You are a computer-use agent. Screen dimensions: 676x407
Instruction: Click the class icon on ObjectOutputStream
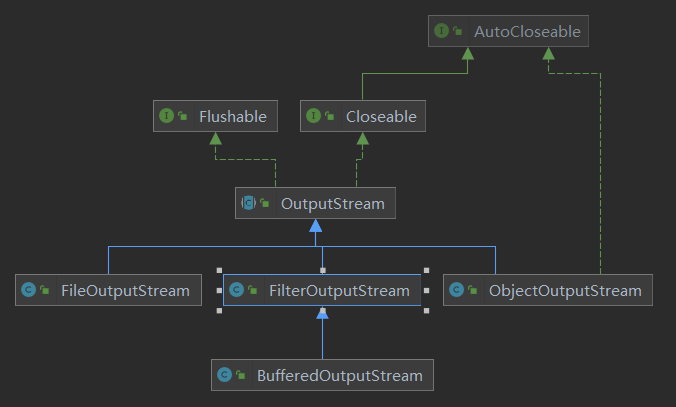tap(456, 291)
